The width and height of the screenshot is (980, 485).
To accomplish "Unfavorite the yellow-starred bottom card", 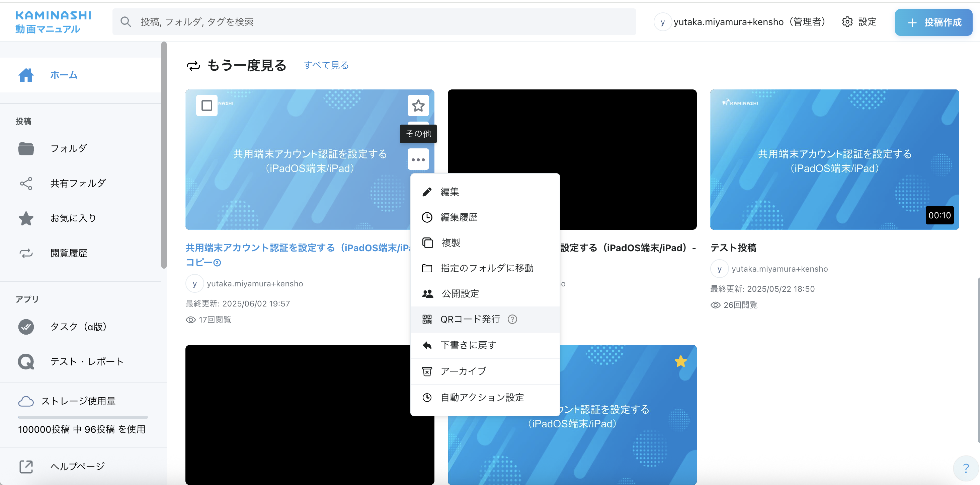I will coord(680,361).
